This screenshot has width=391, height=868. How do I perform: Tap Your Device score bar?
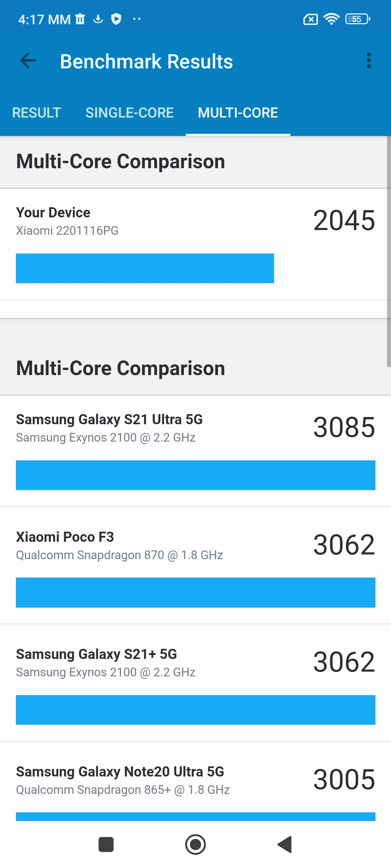pyautogui.click(x=145, y=268)
